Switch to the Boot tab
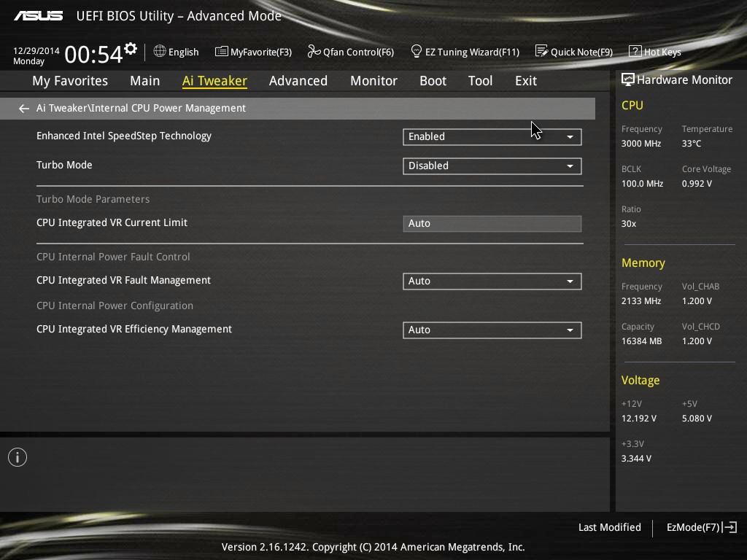The height and width of the screenshot is (560, 747). click(x=433, y=81)
